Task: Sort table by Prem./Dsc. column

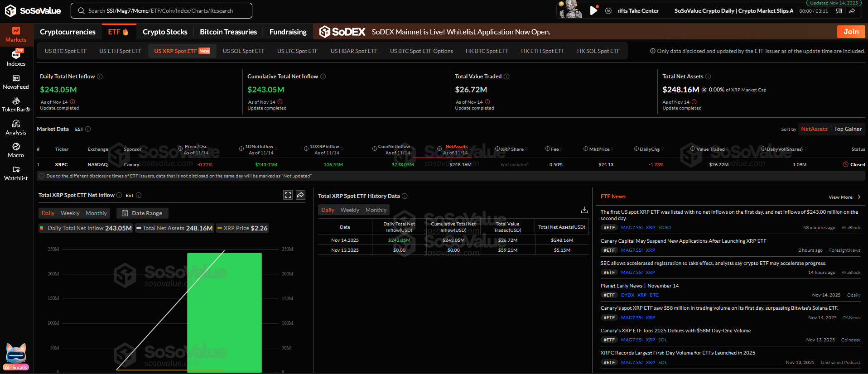Action: tap(196, 149)
